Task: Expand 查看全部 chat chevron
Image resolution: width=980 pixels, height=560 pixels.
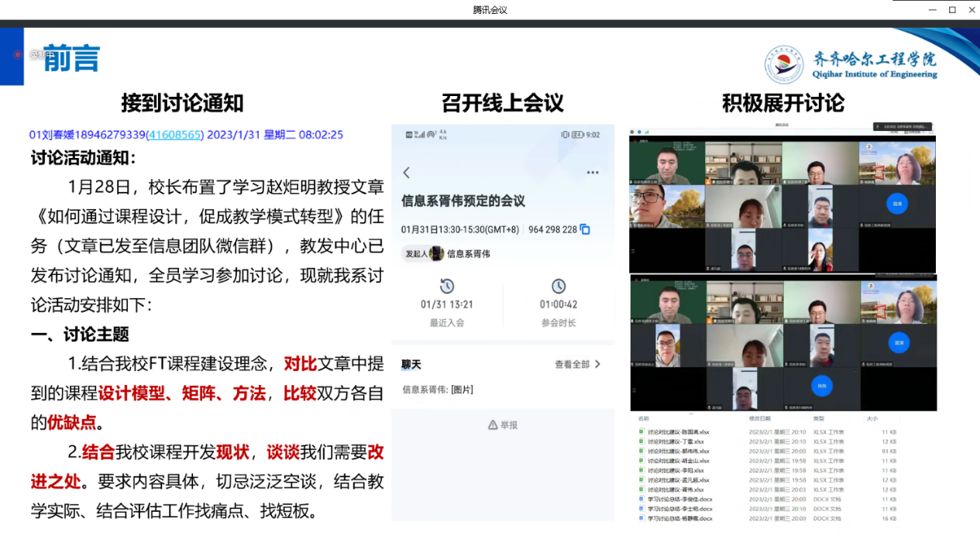Action: point(597,364)
